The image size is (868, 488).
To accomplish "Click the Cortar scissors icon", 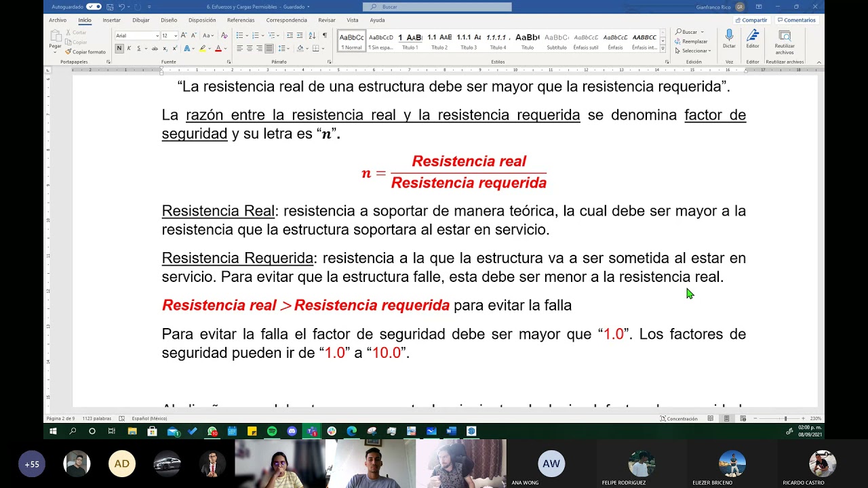I will click(68, 33).
